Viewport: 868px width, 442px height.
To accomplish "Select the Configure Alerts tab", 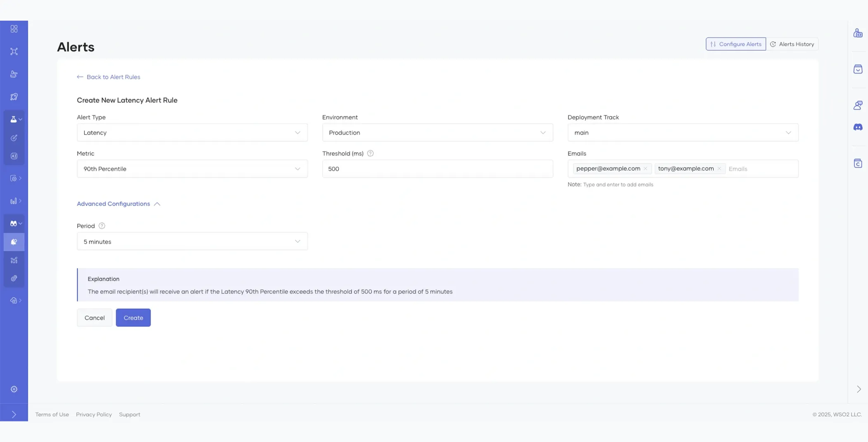I will point(735,44).
